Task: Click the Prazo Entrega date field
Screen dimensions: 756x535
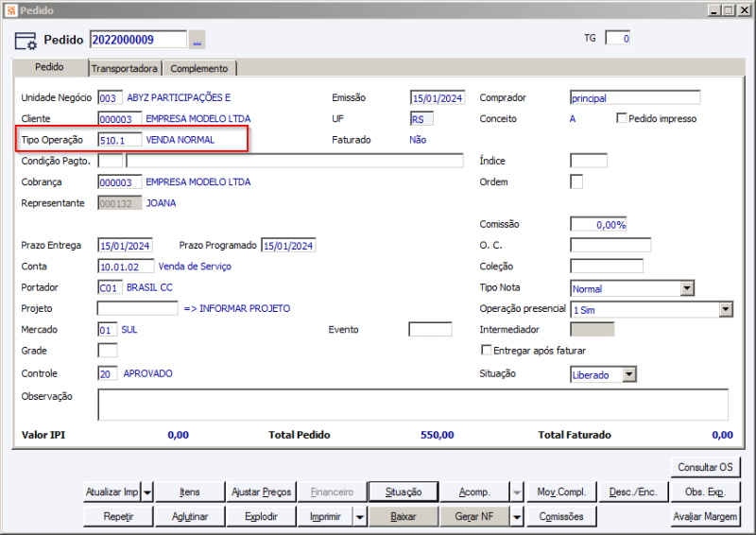Action: [x=126, y=246]
